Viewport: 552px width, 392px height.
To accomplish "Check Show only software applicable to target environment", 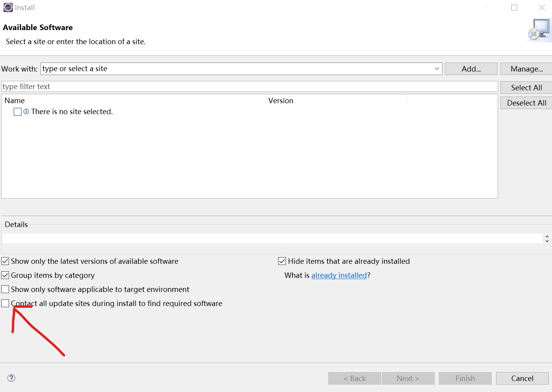I will coord(5,289).
